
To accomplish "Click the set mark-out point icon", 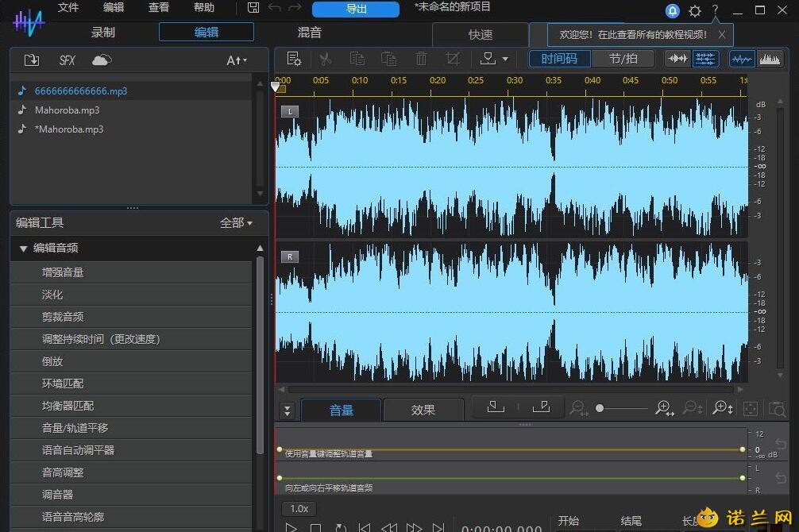I will tap(541, 407).
